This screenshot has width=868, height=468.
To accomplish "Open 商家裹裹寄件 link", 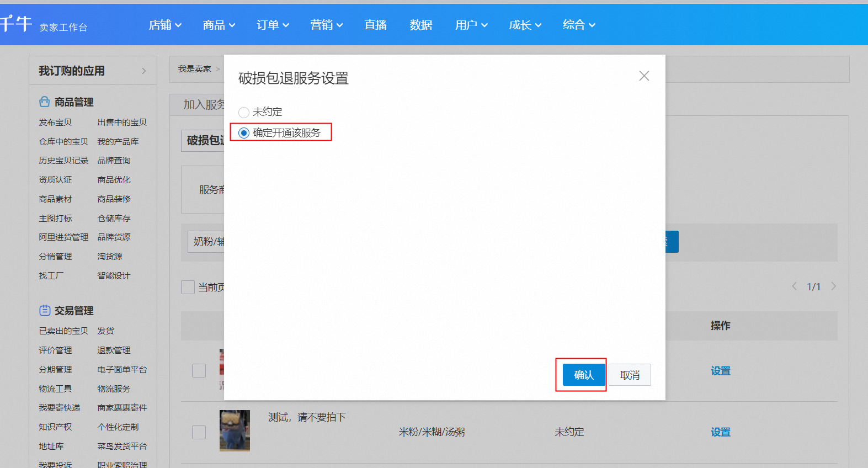I will point(122,408).
